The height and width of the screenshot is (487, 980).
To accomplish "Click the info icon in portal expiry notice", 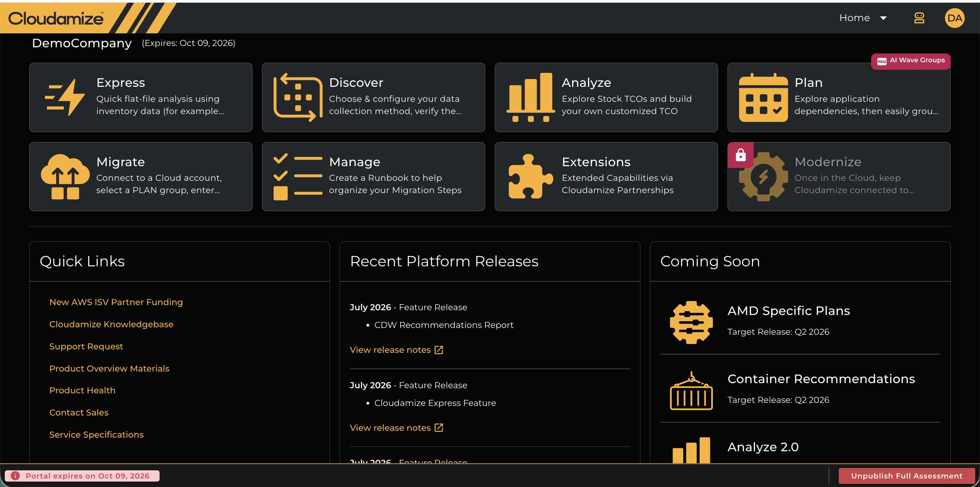I will pos(15,475).
